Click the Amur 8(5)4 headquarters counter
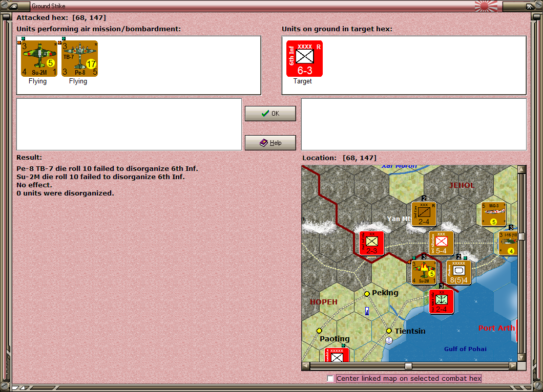 coord(458,272)
